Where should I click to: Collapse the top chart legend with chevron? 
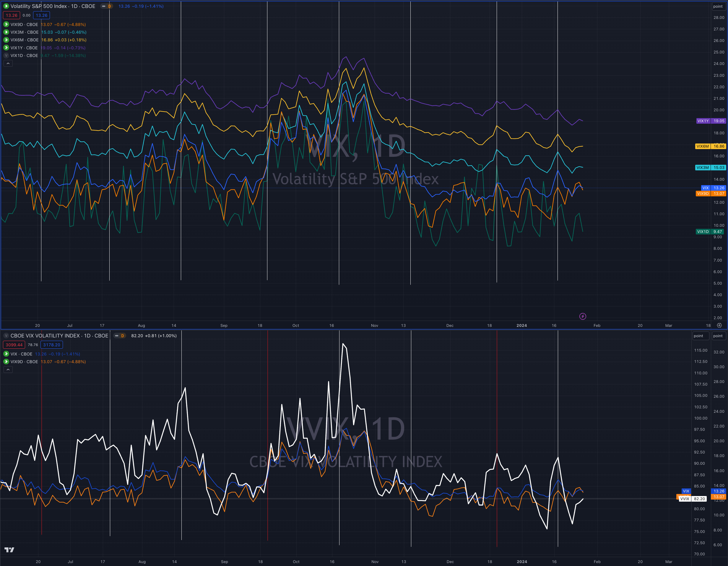8,63
